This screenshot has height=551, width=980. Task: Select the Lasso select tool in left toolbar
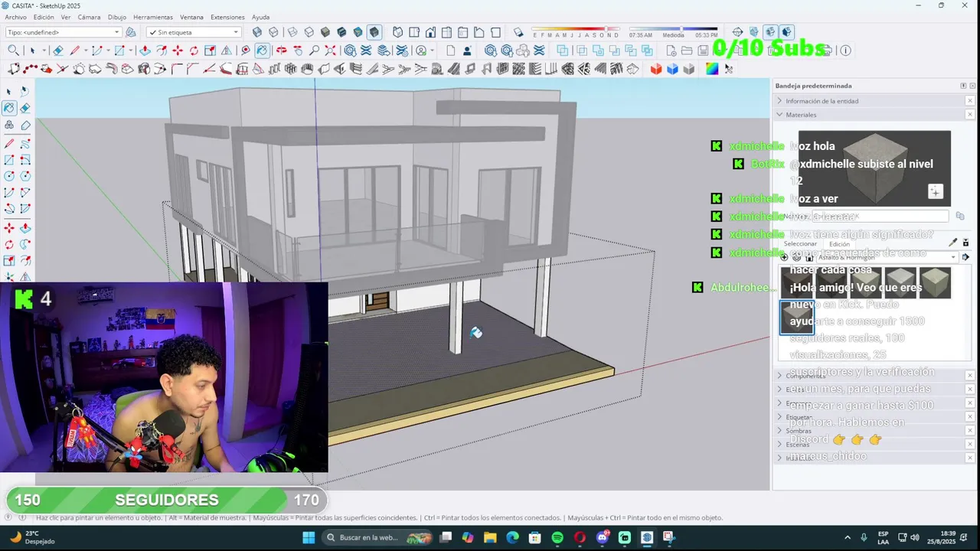pyautogui.click(x=25, y=91)
